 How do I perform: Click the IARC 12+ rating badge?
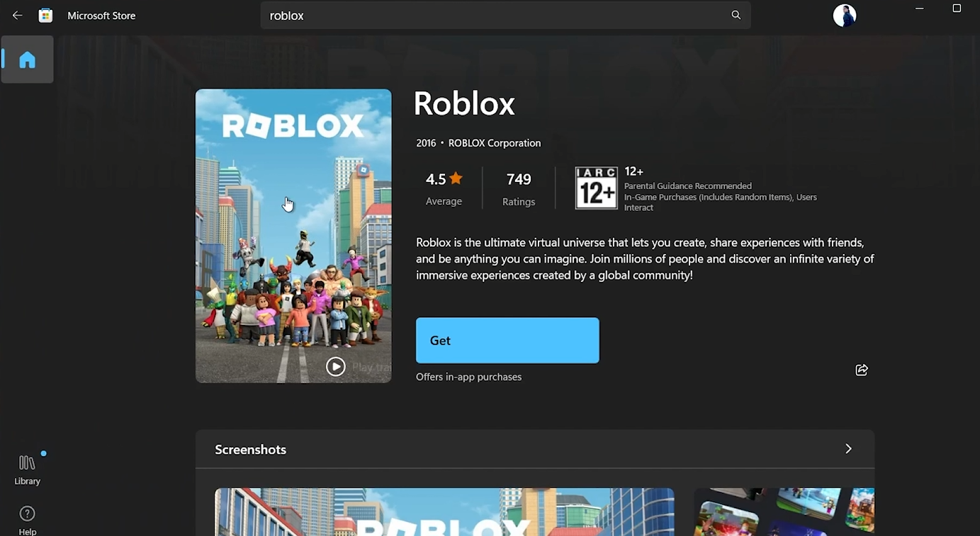click(x=596, y=188)
